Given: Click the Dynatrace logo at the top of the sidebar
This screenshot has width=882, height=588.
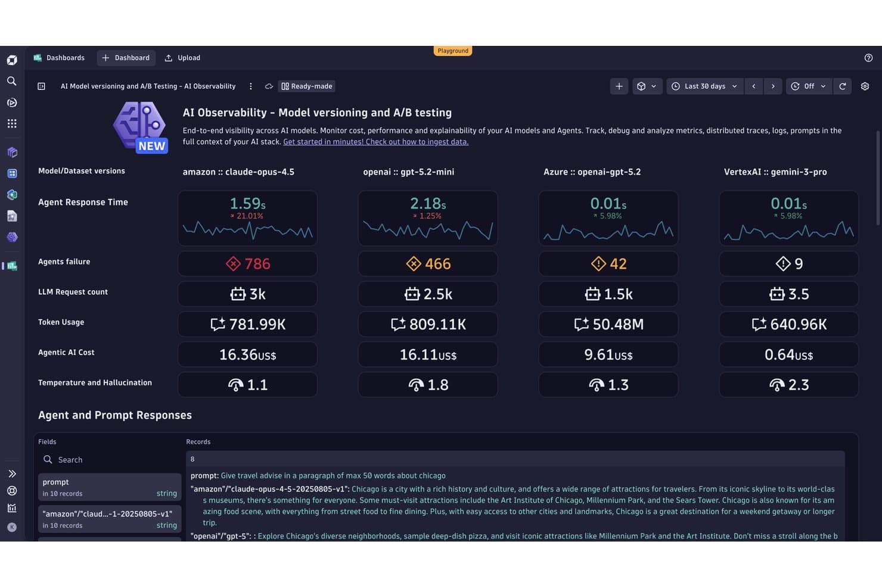Looking at the screenshot, I should (12, 60).
